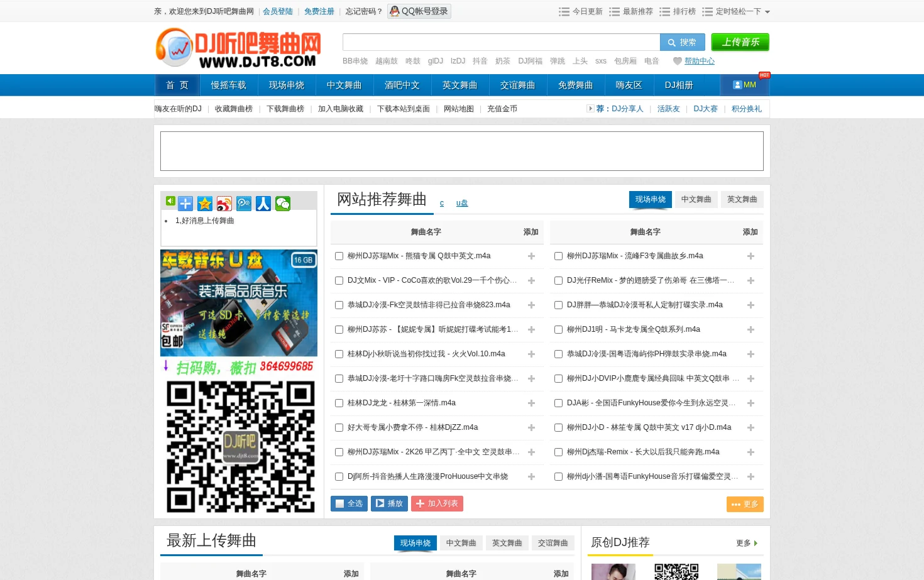Add DJ文Mix VIP CoCo track with plus icon
The height and width of the screenshot is (580, 924).
(x=531, y=281)
